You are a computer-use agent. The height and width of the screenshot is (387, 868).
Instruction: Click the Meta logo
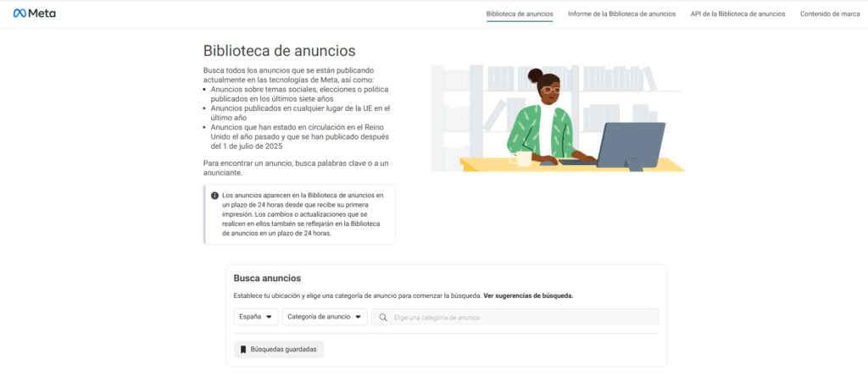pyautogui.click(x=34, y=14)
